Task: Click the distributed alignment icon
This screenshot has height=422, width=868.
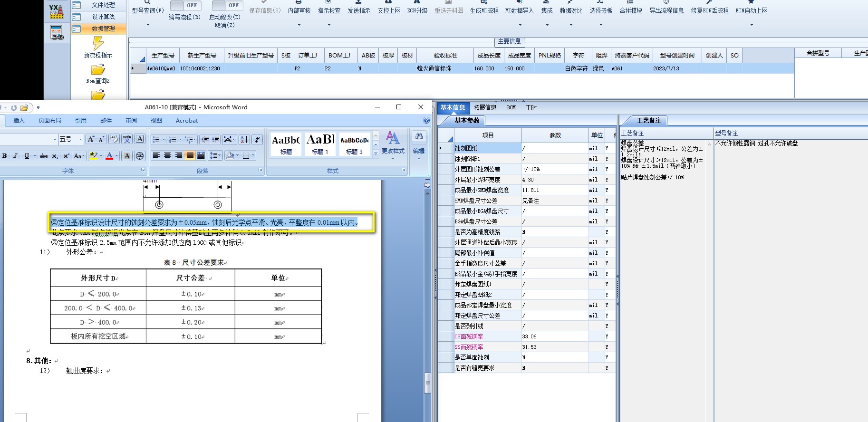Action: click(x=201, y=155)
